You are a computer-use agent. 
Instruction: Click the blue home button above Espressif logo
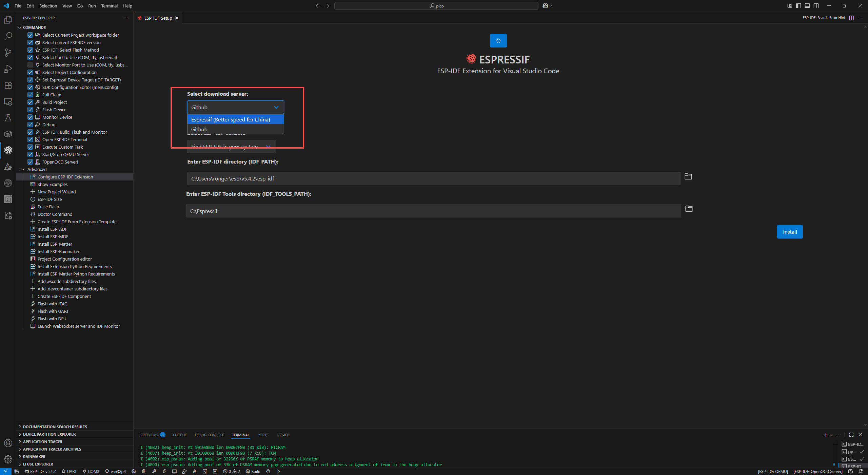[x=498, y=41]
